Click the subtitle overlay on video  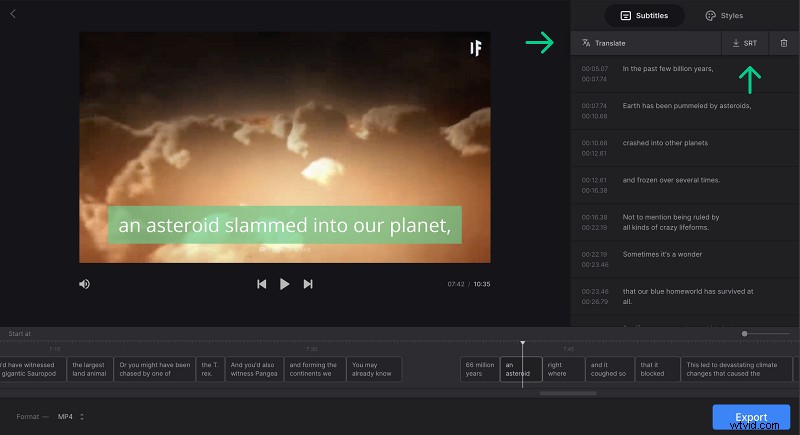coord(284,226)
